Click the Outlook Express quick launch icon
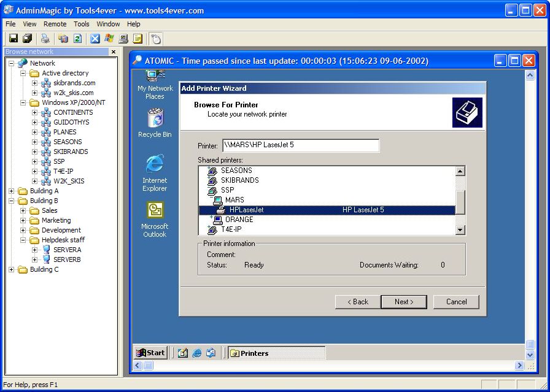 (211, 353)
